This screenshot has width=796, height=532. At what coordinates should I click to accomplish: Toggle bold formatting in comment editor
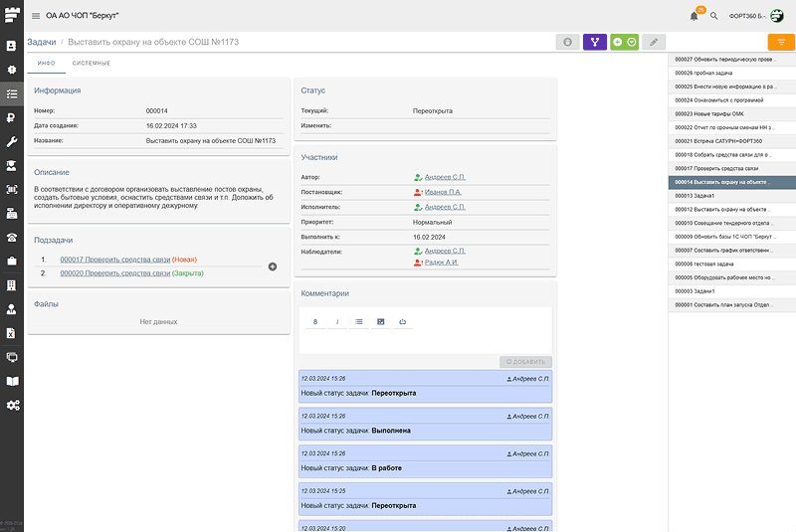point(315,322)
